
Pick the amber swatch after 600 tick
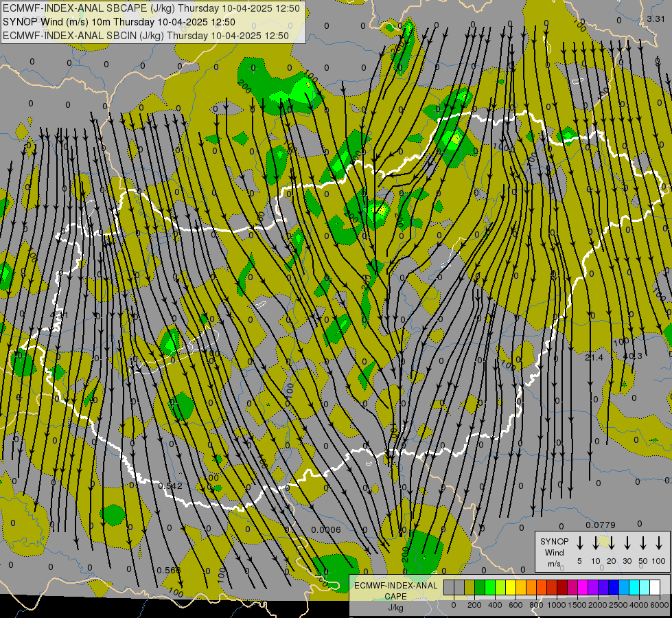click(521, 587)
